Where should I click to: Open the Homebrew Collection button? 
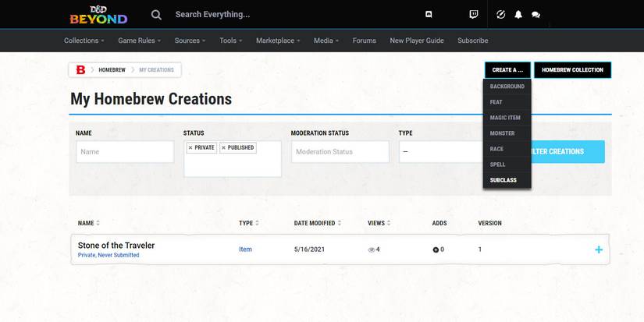click(572, 70)
